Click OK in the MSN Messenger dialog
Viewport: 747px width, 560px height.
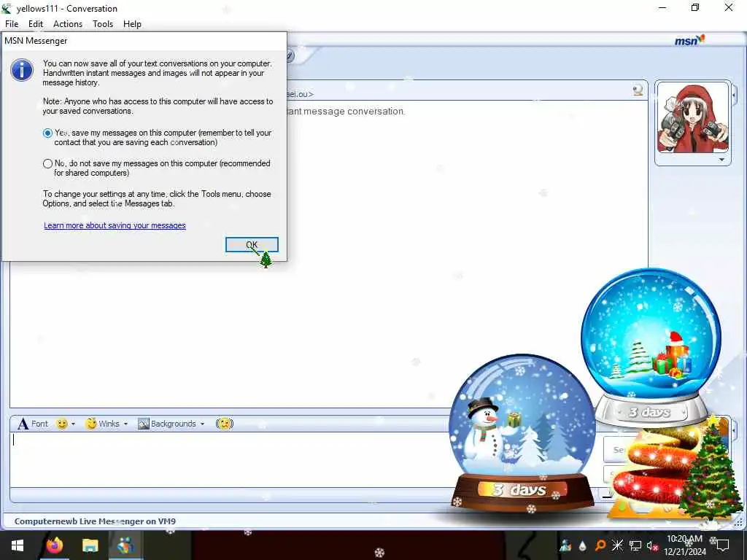tap(252, 245)
